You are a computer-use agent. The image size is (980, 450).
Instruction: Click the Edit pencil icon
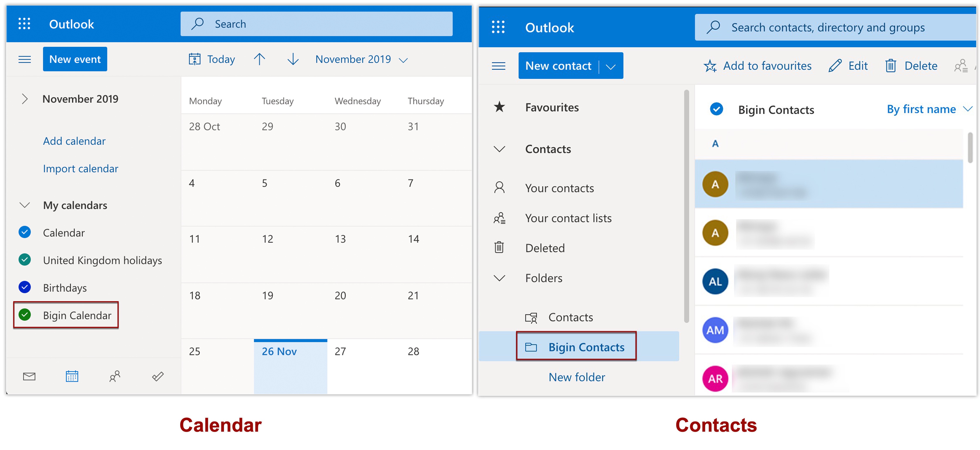[x=835, y=66]
